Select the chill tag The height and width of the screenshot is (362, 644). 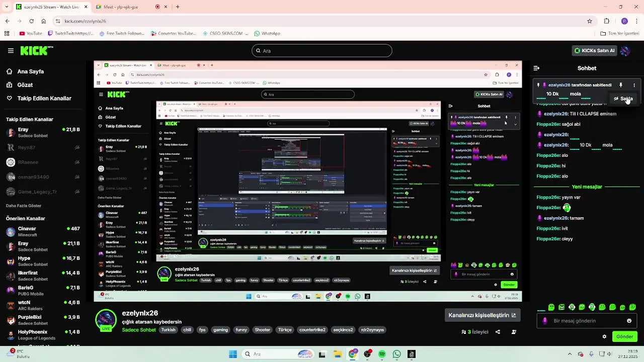pyautogui.click(x=187, y=330)
